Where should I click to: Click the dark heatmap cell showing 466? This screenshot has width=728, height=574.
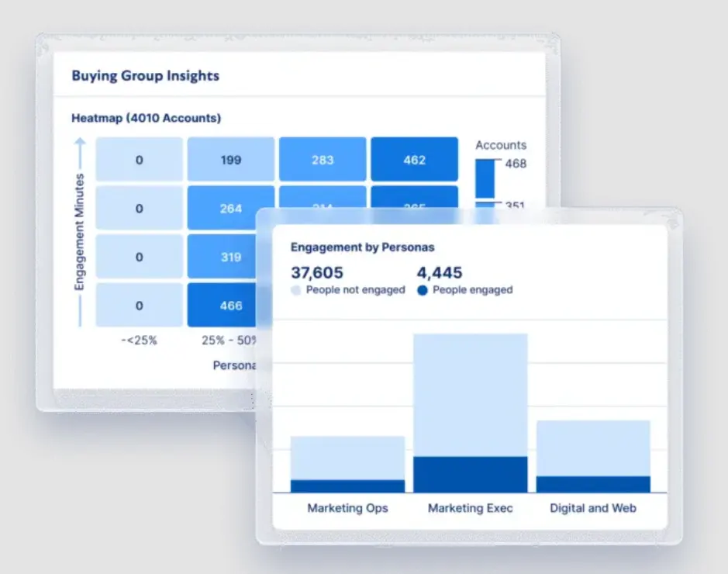tap(222, 305)
